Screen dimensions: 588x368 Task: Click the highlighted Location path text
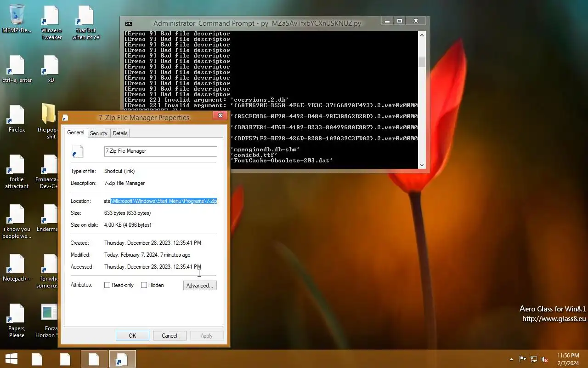[x=164, y=201]
